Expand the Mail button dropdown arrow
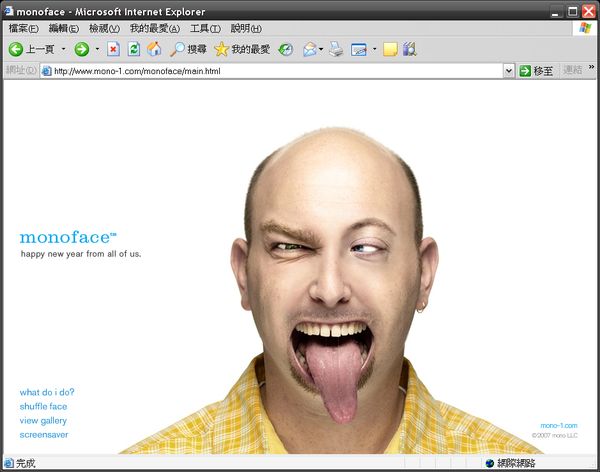This screenshot has height=472, width=600. tap(321, 49)
